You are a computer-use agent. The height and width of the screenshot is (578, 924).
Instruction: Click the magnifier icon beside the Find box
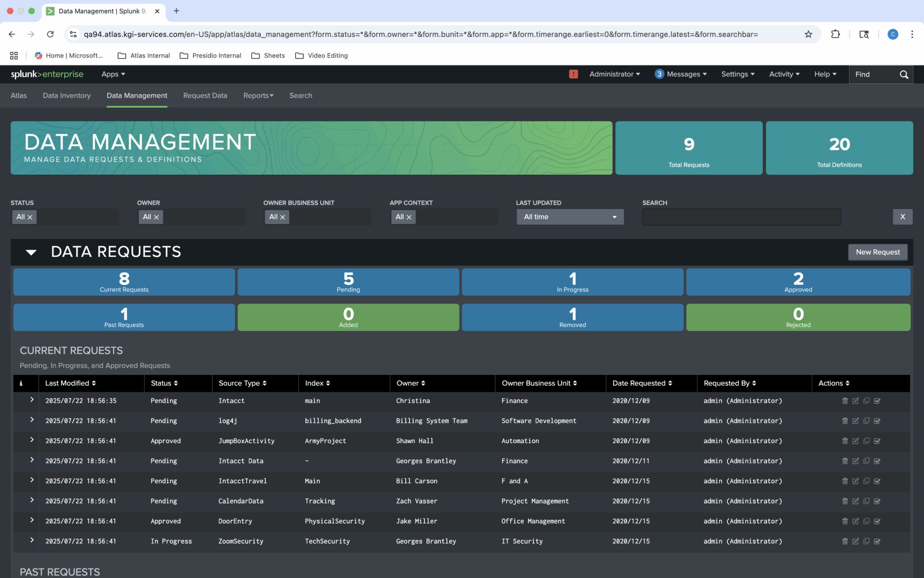[904, 74]
